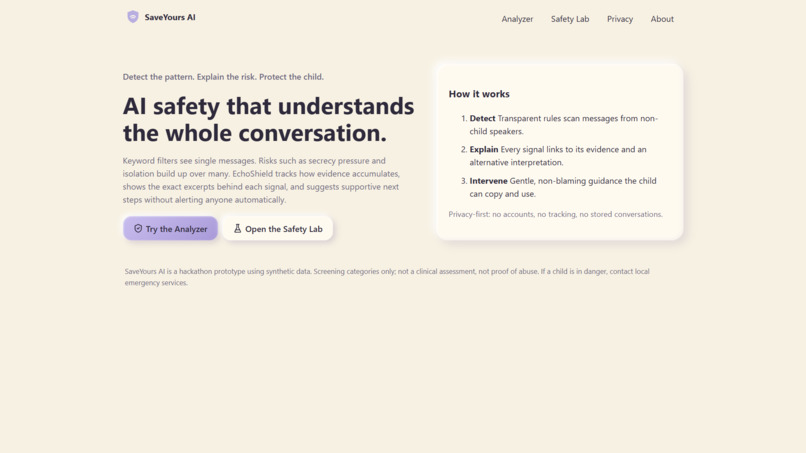
Task: Click the SaveYours AI brand name
Action: pyautogui.click(x=170, y=17)
